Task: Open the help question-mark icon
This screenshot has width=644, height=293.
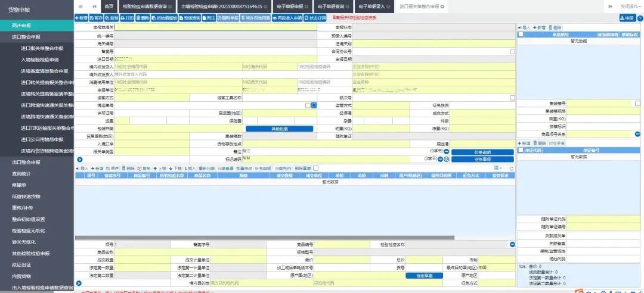Action: pyautogui.click(x=640, y=18)
